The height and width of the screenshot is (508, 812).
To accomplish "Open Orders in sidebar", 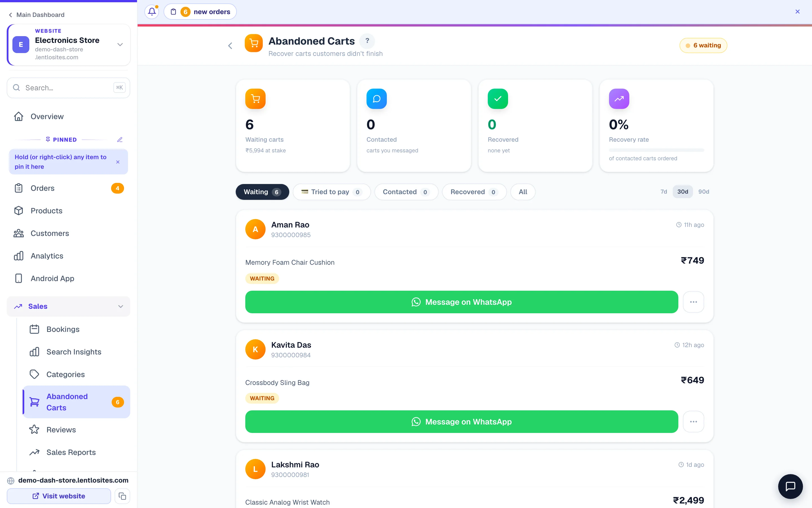I will tap(69, 188).
